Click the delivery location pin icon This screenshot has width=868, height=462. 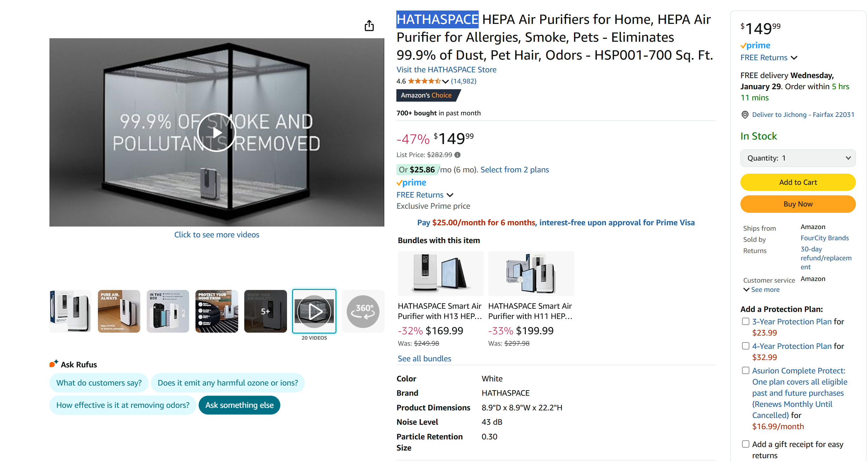(x=745, y=115)
